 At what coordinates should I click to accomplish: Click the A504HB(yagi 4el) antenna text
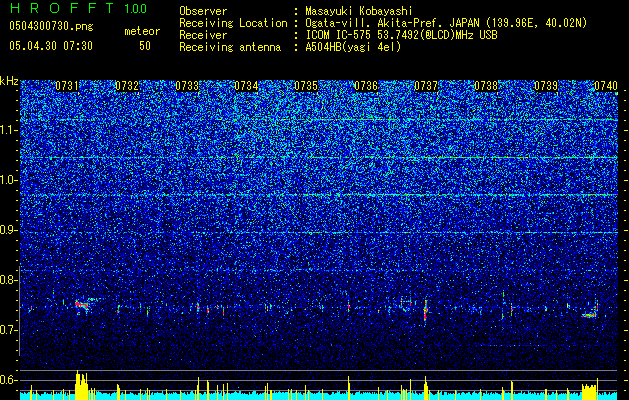click(353, 47)
